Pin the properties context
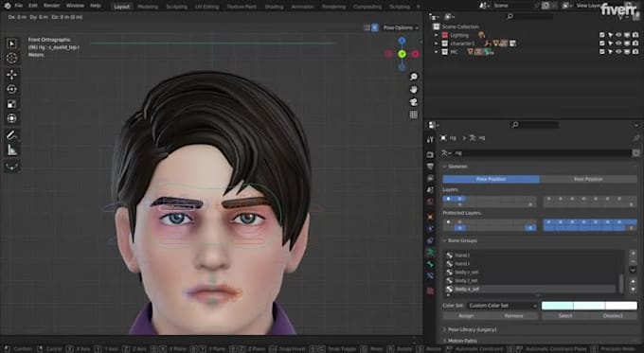Screen dimensions: 644x353 point(636,138)
